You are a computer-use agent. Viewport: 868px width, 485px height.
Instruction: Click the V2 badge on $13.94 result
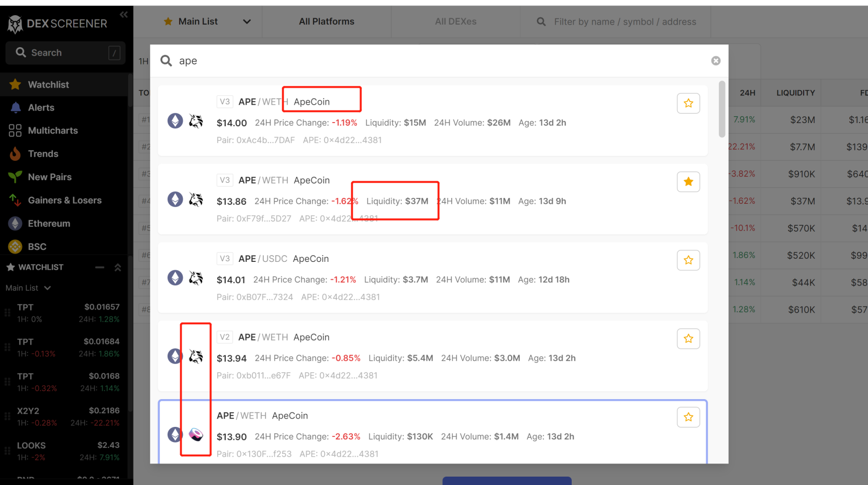click(x=225, y=337)
